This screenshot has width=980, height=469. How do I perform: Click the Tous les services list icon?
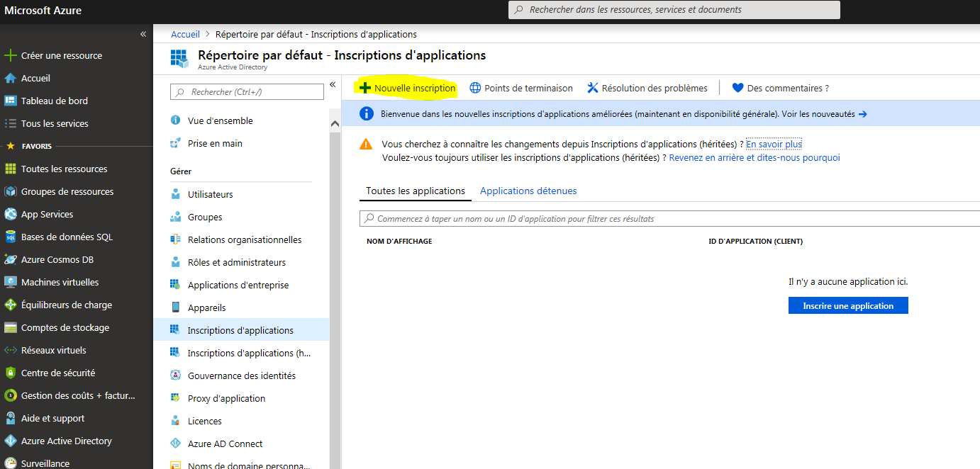pyautogui.click(x=11, y=123)
